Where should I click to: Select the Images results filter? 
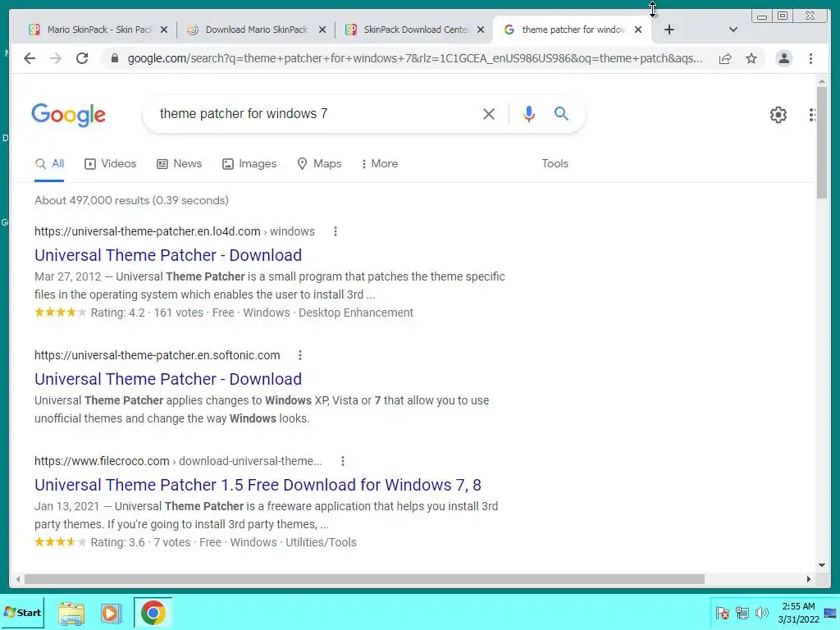pos(249,164)
